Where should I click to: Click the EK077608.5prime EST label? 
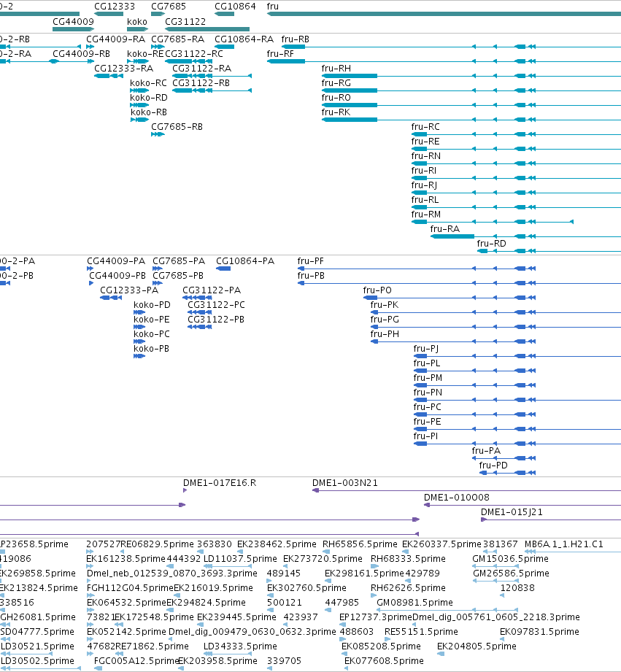pos(385,660)
